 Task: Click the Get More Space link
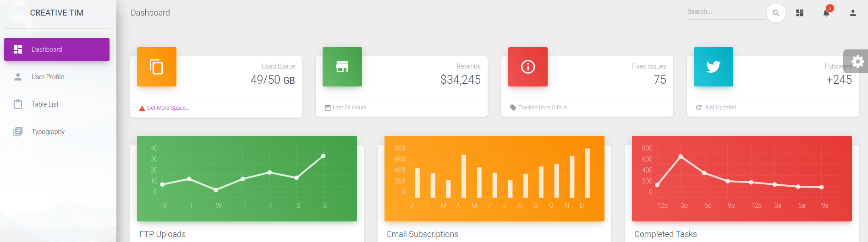[168, 108]
